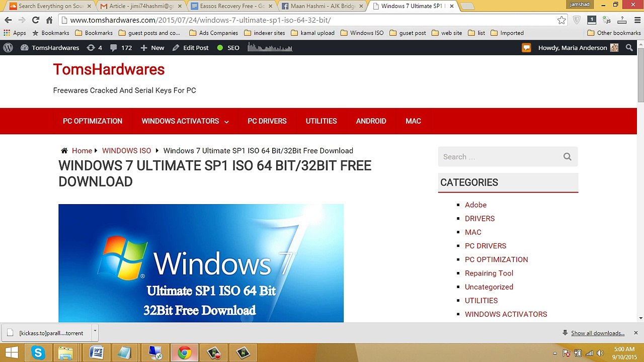The width and height of the screenshot is (644, 362).
Task: Click the volume speaker tray icon
Action: (x=600, y=353)
